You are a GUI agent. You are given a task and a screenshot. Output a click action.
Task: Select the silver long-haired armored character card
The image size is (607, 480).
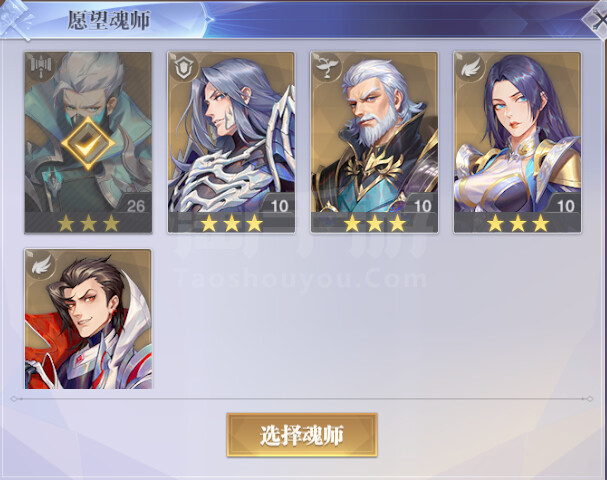point(231,142)
